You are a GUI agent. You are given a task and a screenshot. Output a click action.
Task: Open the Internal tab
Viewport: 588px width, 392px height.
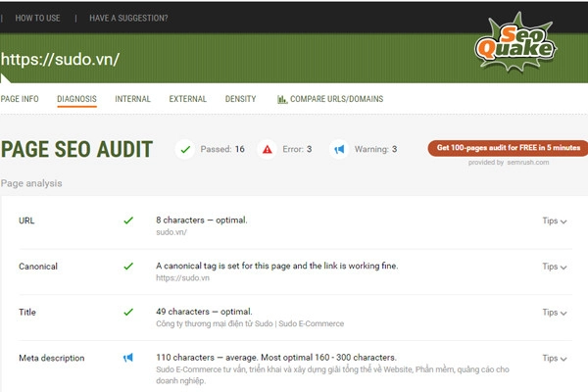click(132, 99)
